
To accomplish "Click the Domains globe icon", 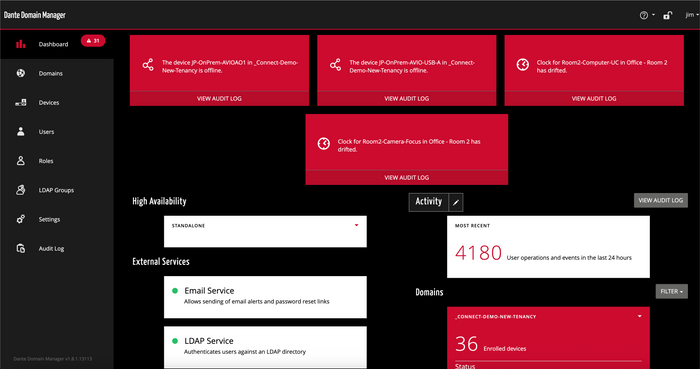I will point(21,73).
